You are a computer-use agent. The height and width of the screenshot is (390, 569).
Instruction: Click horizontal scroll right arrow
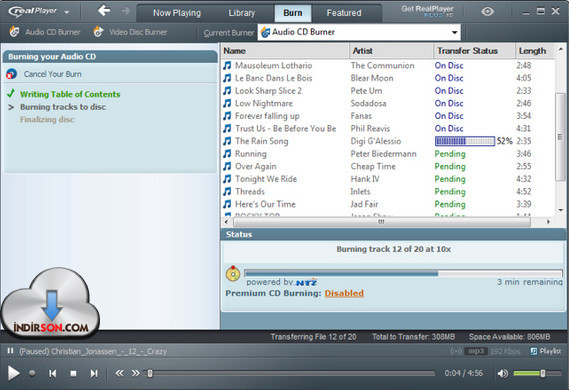[548, 222]
